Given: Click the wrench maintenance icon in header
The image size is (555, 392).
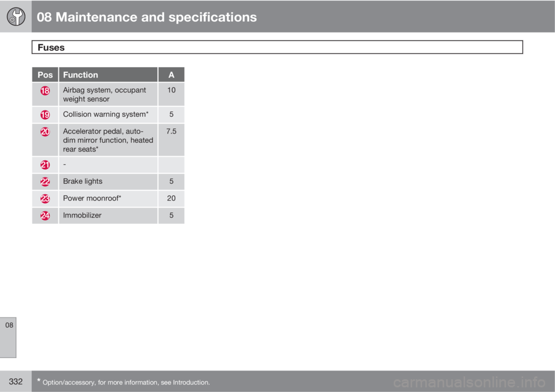Looking at the screenshot, I should (16, 17).
